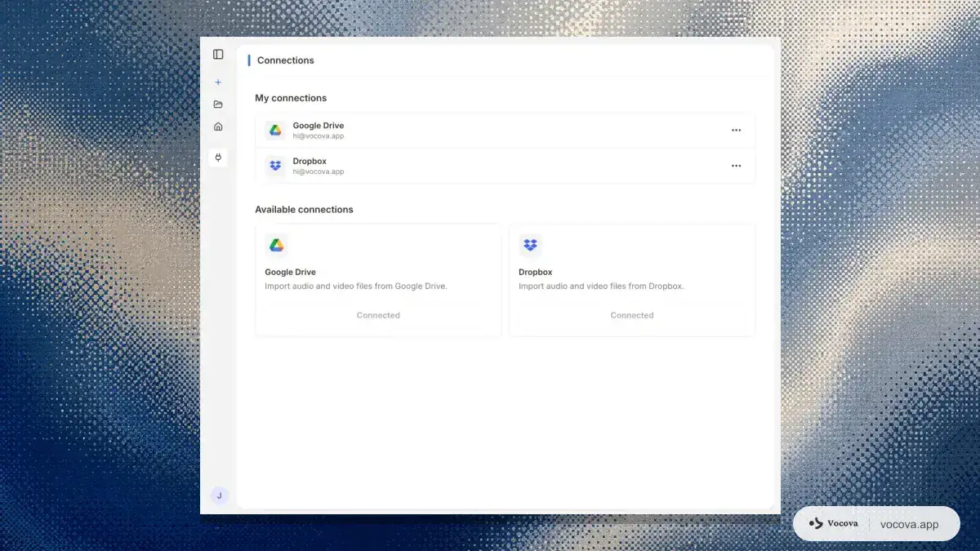Viewport: 980px width, 551px height.
Task: Click 'Import audio and video files from Google Drive.'
Action: point(356,287)
